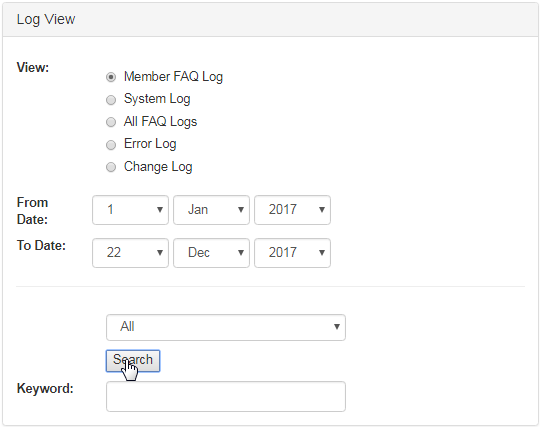This screenshot has width=540, height=427.
Task: Open the To Date day dropdown showing 22
Action: [x=130, y=253]
